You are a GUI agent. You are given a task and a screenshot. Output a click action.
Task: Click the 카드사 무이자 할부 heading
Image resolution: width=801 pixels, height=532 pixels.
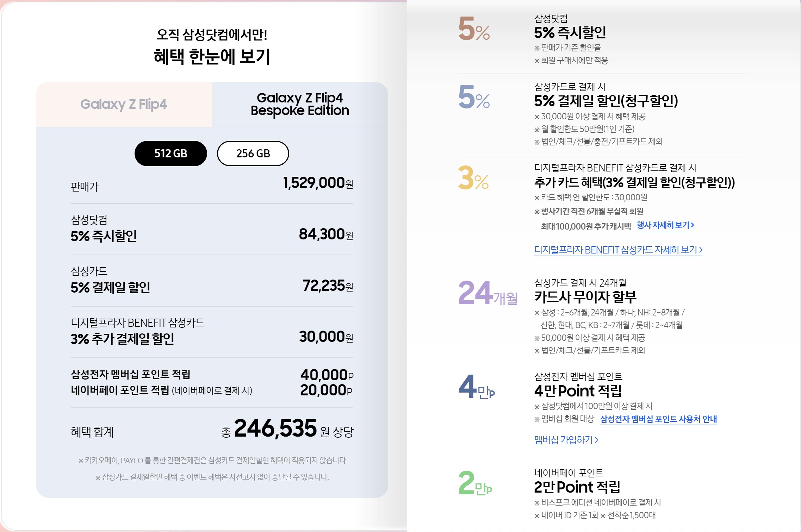pyautogui.click(x=585, y=297)
